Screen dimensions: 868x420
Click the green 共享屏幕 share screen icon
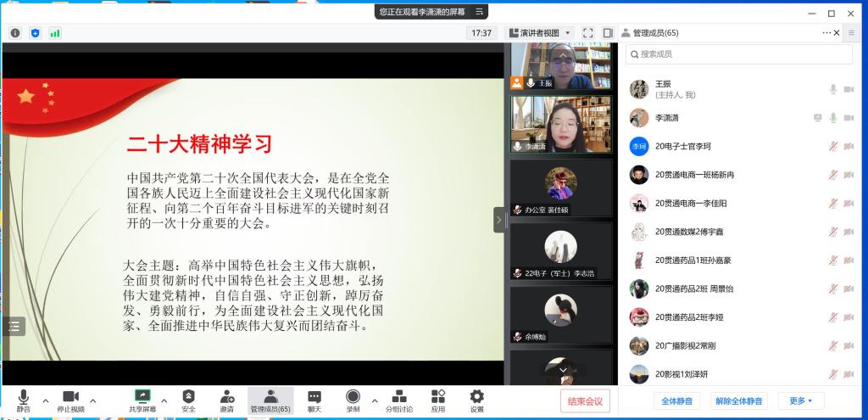point(142,396)
